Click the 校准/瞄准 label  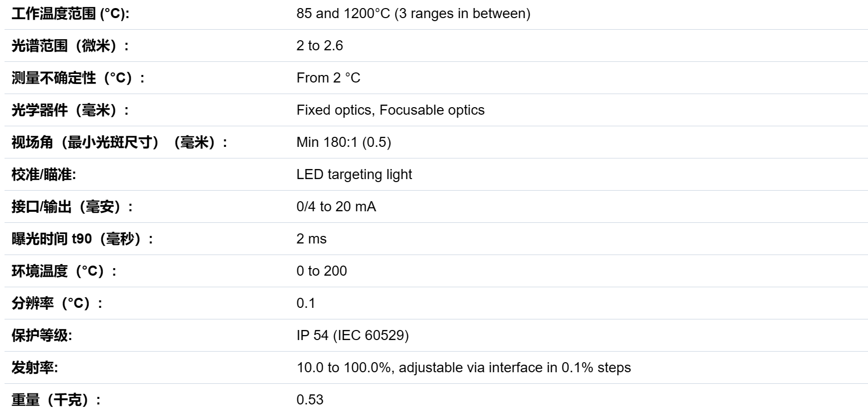click(x=44, y=175)
